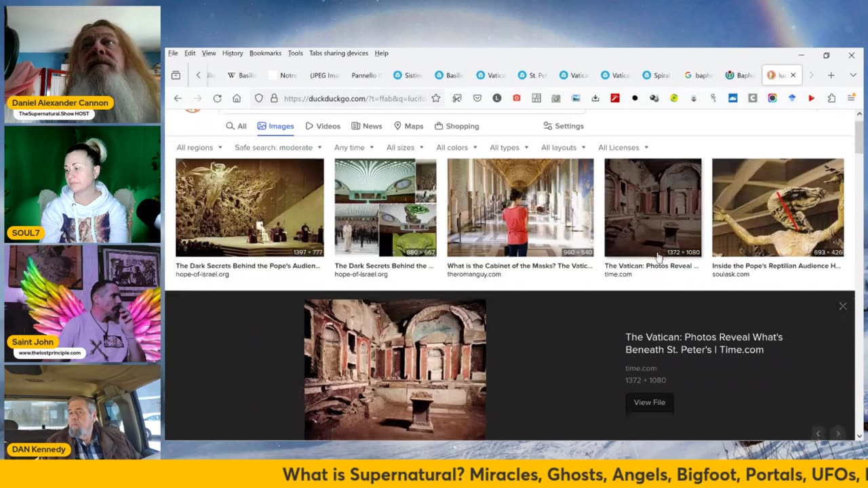Switch to the Spiral browser tab
868x488 pixels.
tap(656, 75)
